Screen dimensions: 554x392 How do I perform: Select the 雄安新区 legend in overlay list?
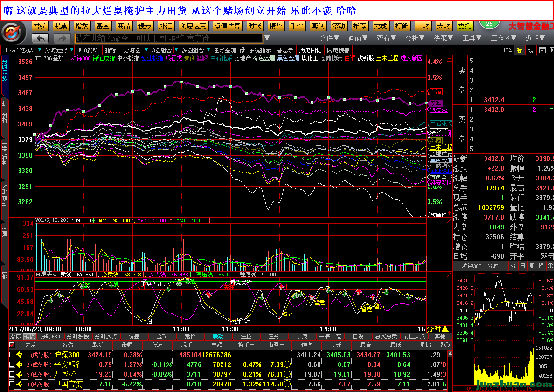point(411,58)
